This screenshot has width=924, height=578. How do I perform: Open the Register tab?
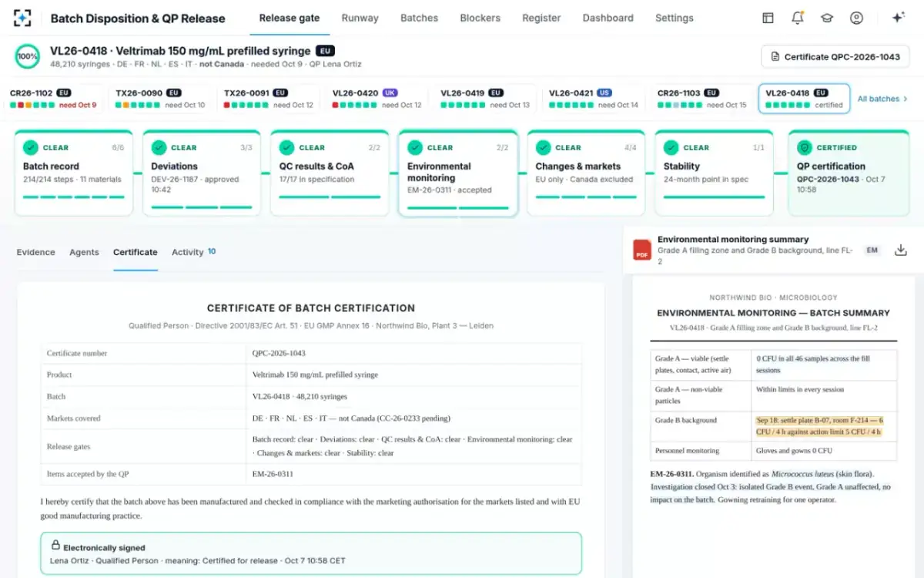(x=541, y=18)
